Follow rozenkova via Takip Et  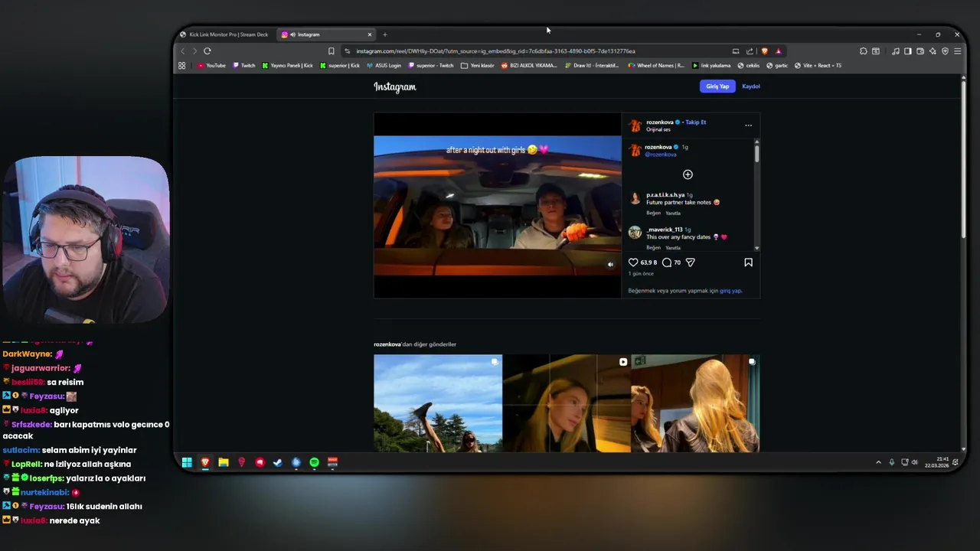pyautogui.click(x=696, y=122)
